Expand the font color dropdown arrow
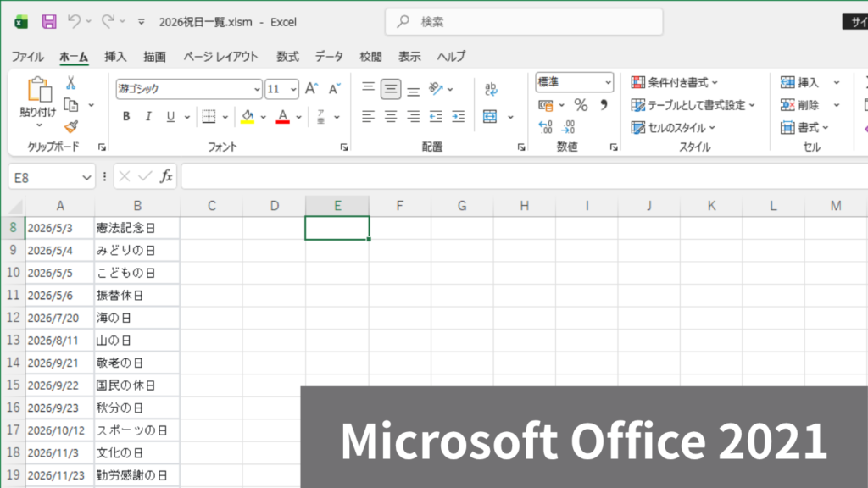Viewport: 868px width, 488px height. (x=298, y=117)
